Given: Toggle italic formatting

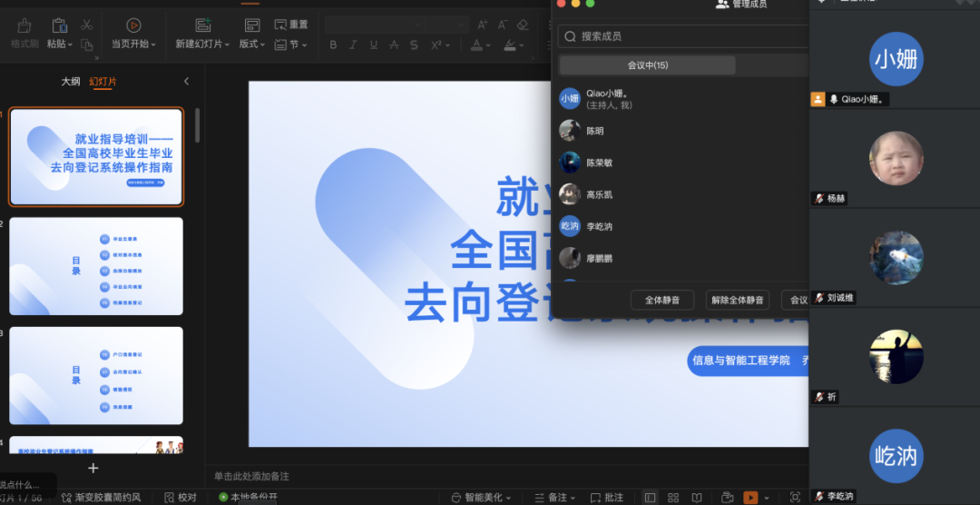Looking at the screenshot, I should [x=353, y=45].
